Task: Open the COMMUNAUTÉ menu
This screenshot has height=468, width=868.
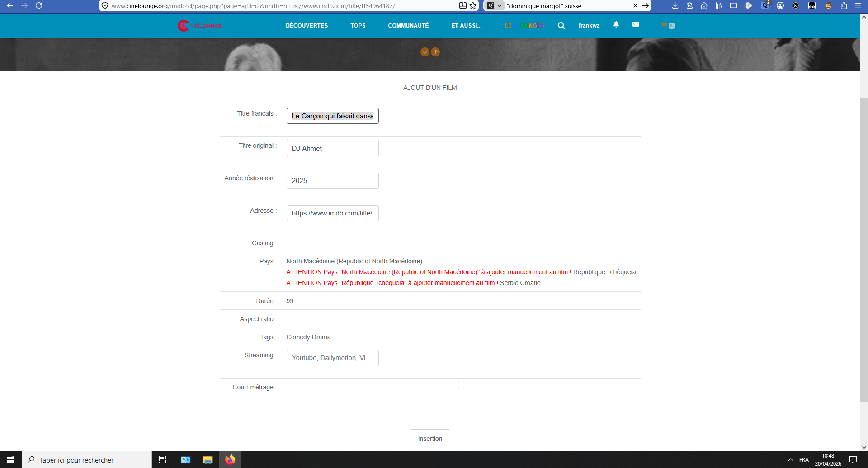Action: [x=408, y=26]
